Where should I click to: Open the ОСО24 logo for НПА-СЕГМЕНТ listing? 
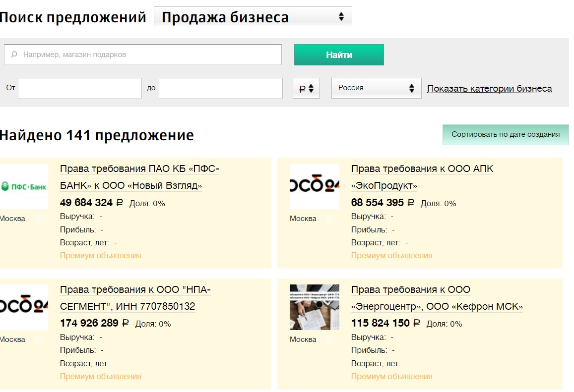pos(24,307)
